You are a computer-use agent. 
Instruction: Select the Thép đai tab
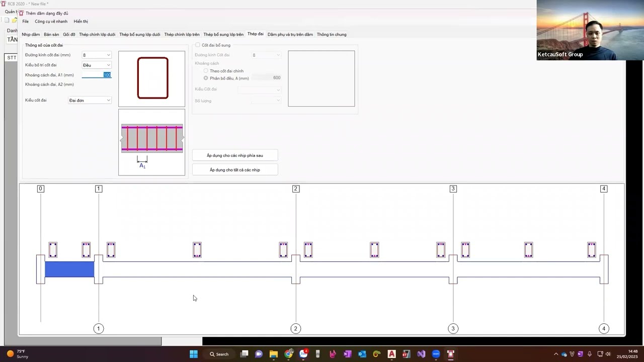[256, 34]
